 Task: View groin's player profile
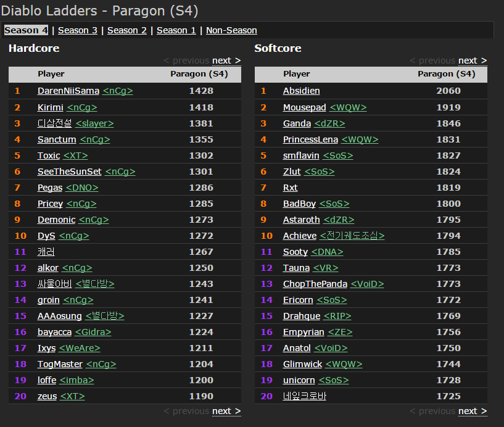pos(49,300)
